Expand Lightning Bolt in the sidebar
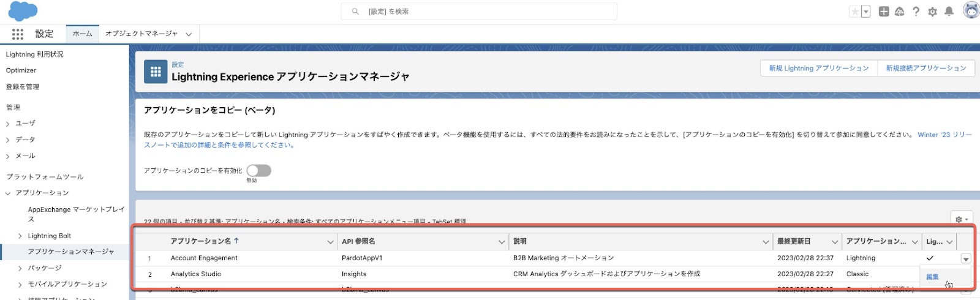Viewport: 980px width, 300px height. (x=20, y=236)
